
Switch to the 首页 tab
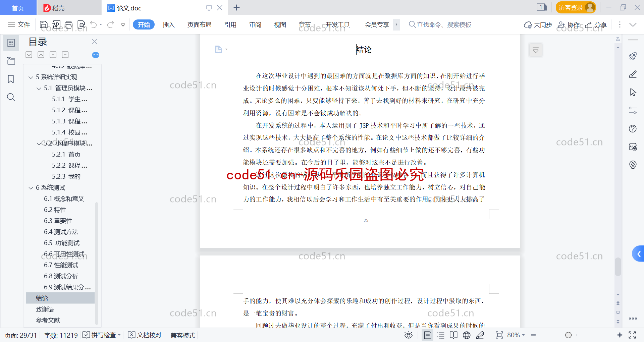tap(18, 8)
